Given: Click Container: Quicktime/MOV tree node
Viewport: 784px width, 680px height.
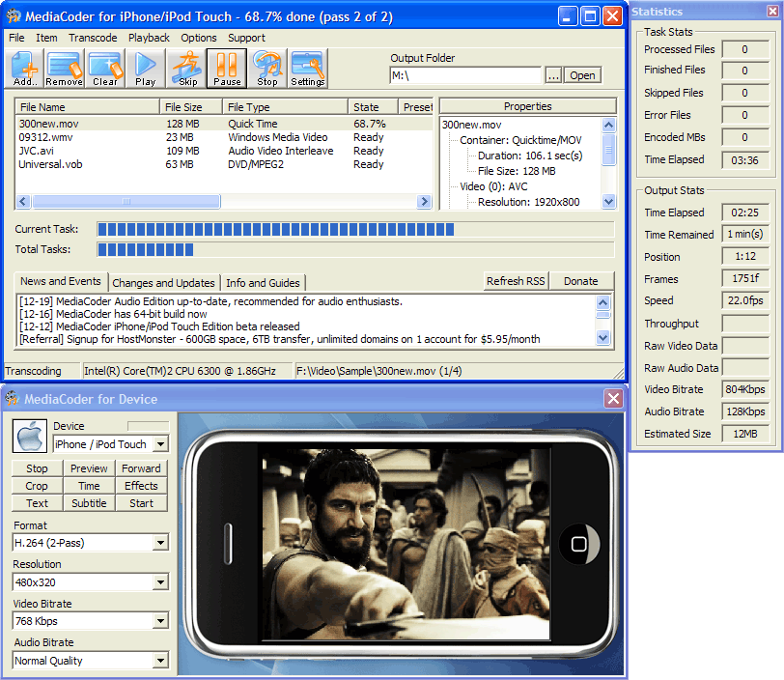Looking at the screenshot, I should (x=520, y=140).
